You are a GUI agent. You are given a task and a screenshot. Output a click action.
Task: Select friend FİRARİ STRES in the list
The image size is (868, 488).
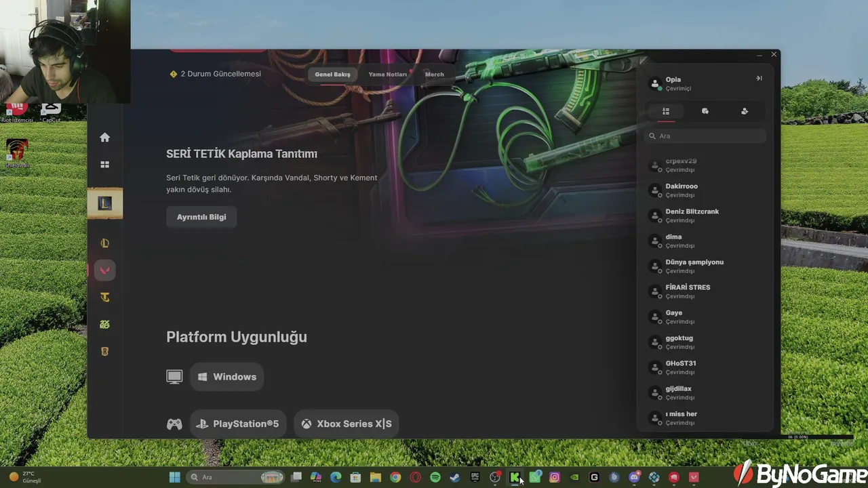(705, 291)
